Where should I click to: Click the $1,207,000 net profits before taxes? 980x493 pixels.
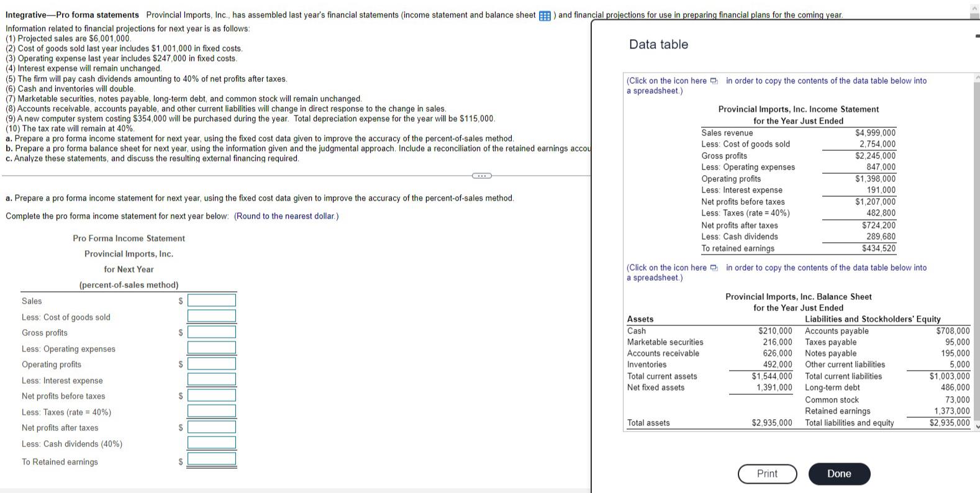[x=875, y=202]
